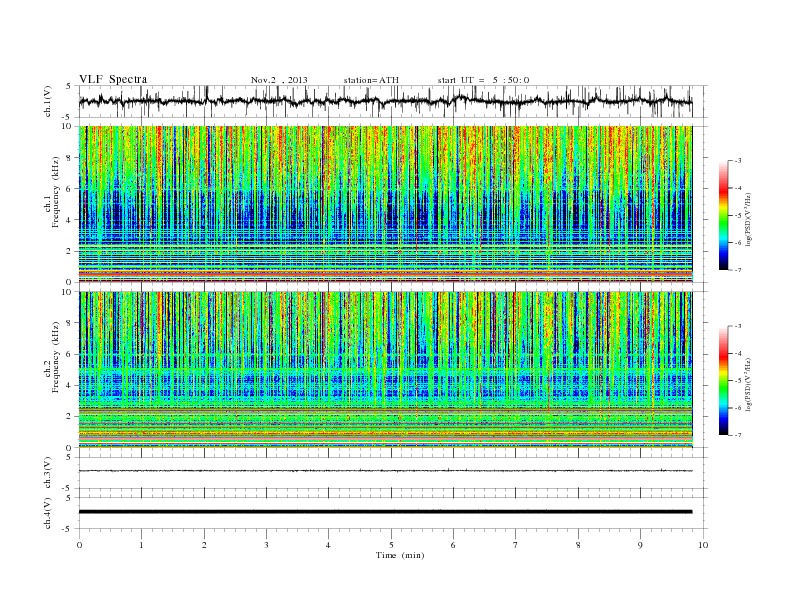Click the ch.1 spectrogram panel
The image size is (792, 612).
(x=386, y=204)
